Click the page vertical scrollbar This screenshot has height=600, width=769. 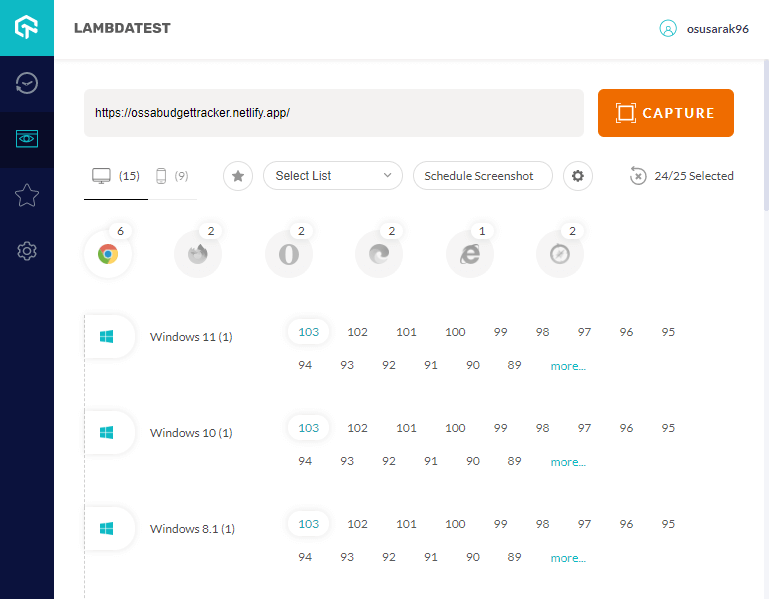[x=766, y=135]
